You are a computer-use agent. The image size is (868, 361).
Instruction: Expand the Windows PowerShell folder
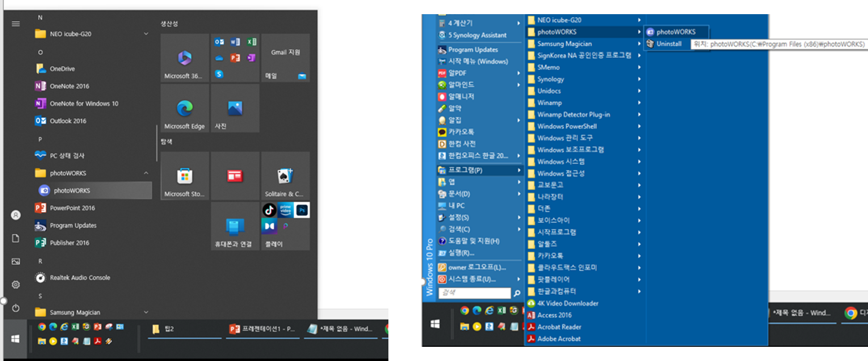[x=584, y=126]
